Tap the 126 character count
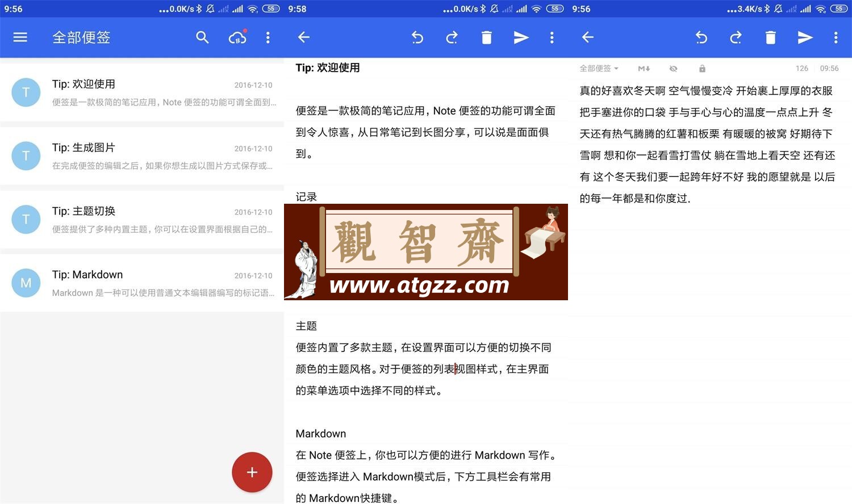 pyautogui.click(x=802, y=68)
